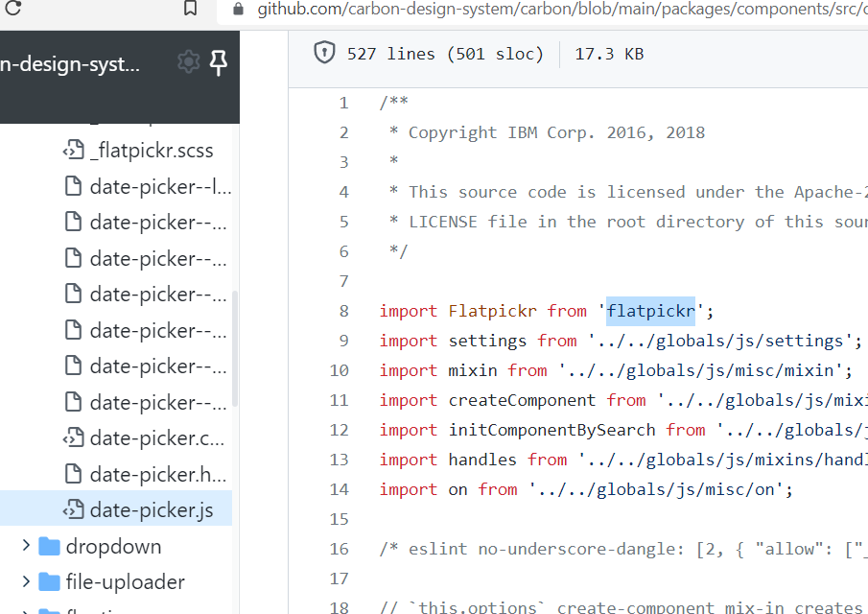Click the createComponent identifier
The width and height of the screenshot is (868, 614).
[522, 400]
